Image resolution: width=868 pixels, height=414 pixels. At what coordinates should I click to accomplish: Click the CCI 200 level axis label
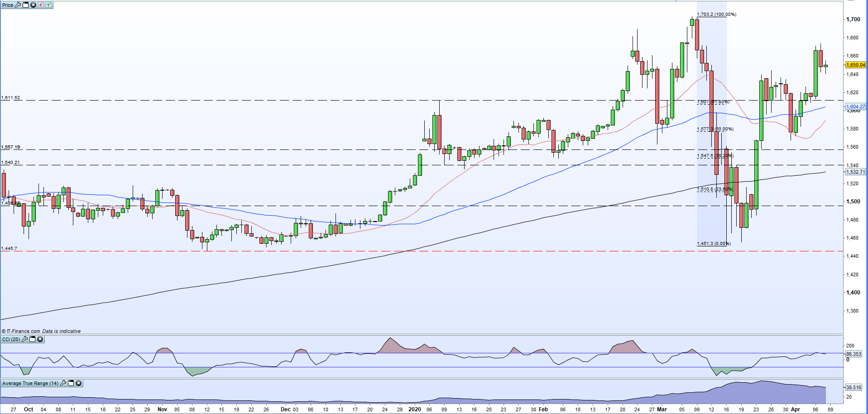(x=850, y=346)
